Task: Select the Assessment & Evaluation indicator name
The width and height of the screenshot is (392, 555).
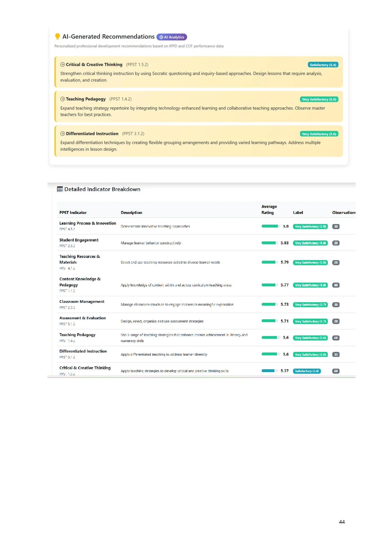Action: [82, 318]
